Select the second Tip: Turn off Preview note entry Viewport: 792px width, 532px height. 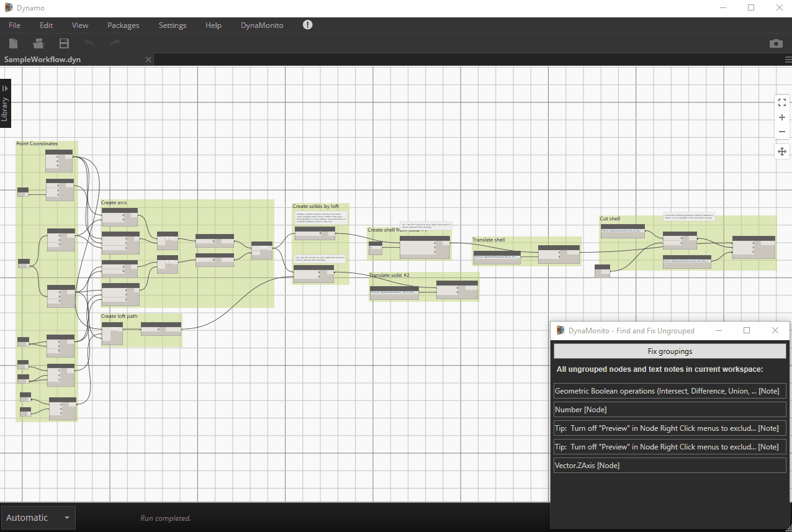(670, 446)
